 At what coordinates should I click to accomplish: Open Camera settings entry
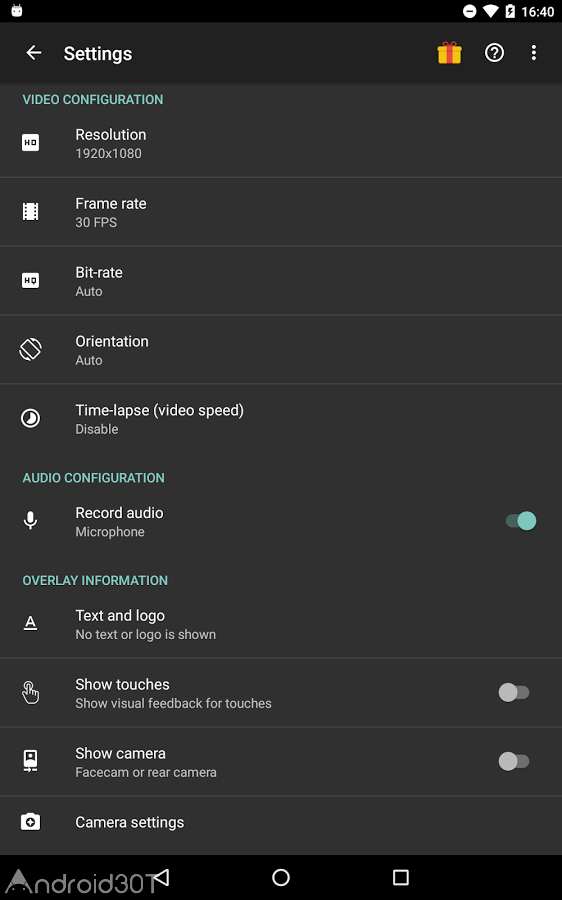coord(281,823)
